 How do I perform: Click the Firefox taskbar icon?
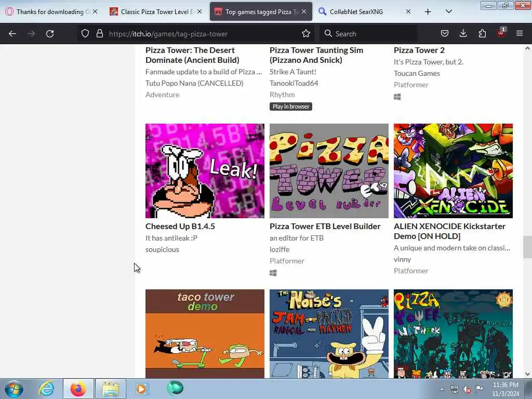click(78, 389)
